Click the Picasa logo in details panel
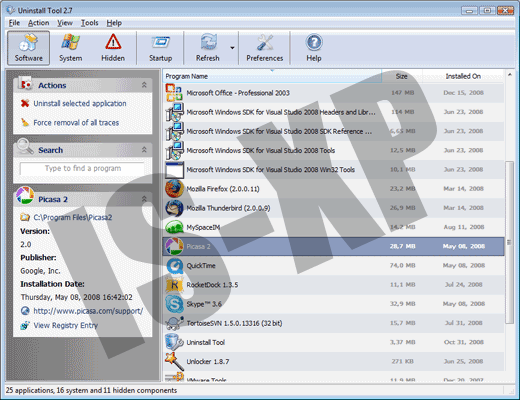The image size is (520, 400). (x=25, y=196)
